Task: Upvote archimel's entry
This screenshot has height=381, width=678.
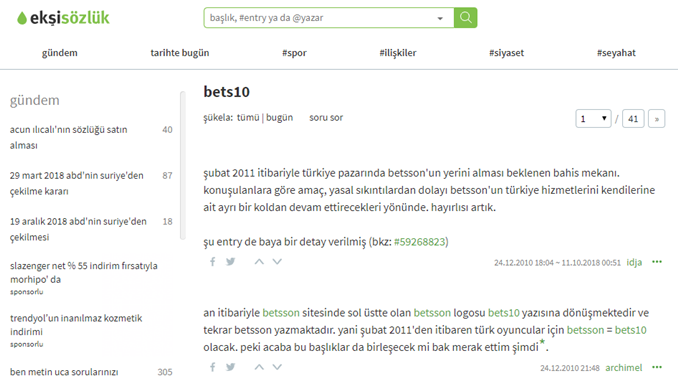Action: coord(259,367)
